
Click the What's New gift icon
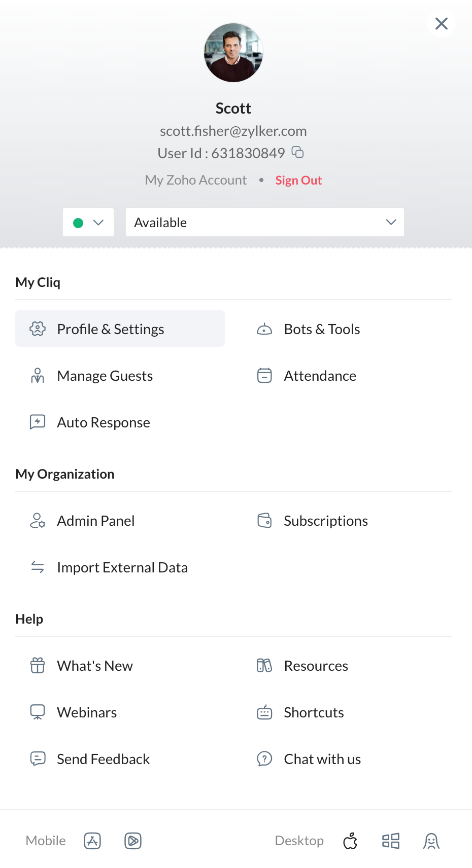pyautogui.click(x=38, y=665)
